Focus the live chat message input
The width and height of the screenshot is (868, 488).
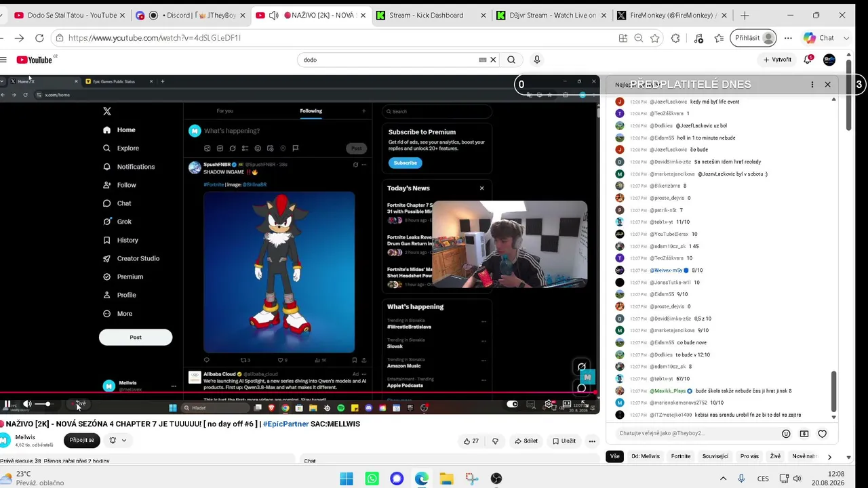click(695, 434)
